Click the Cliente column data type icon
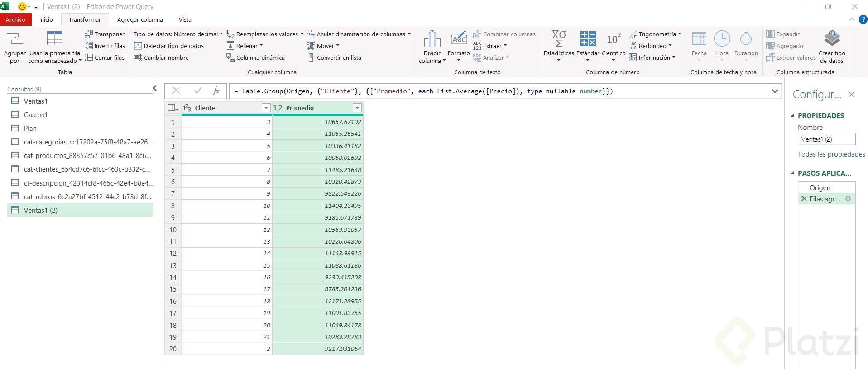 pyautogui.click(x=187, y=108)
